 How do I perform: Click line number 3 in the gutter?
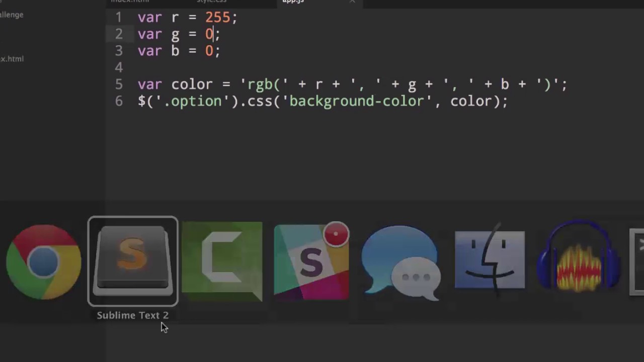click(119, 51)
